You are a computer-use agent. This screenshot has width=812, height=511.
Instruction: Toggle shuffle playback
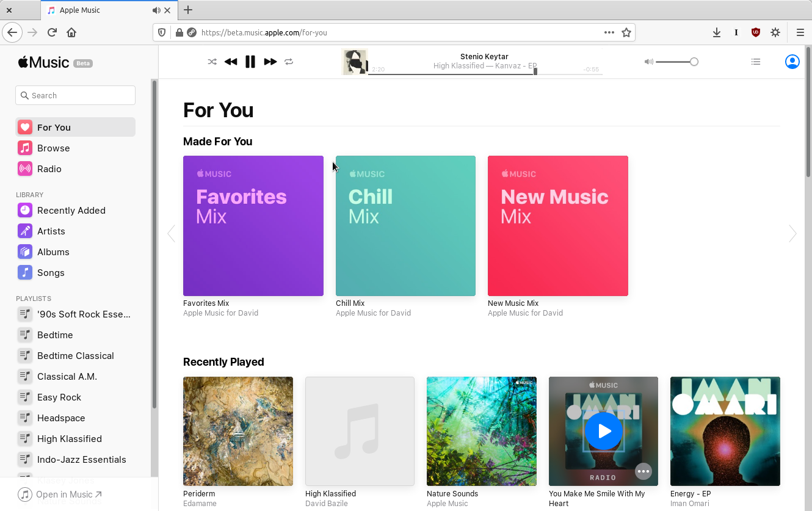[212, 62]
